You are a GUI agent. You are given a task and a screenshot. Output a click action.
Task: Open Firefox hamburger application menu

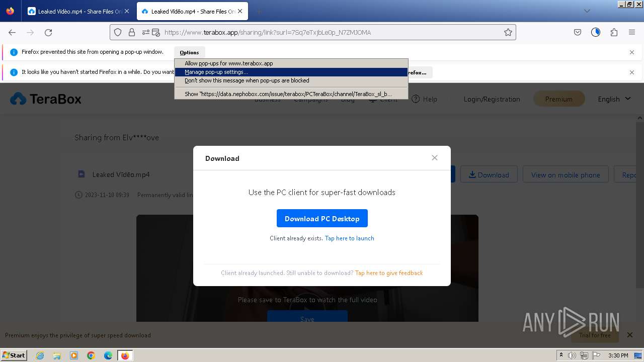(x=632, y=32)
